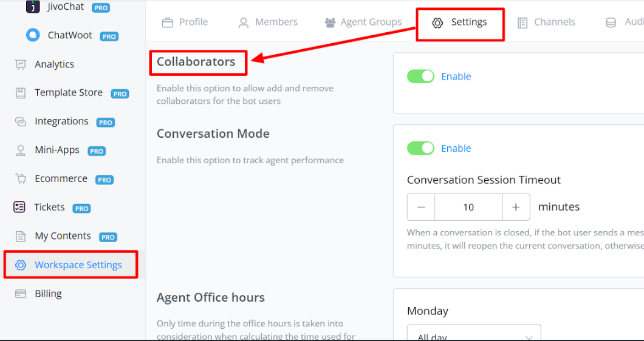
Task: Click the ChatWoot logo icon
Action: pyautogui.click(x=33, y=35)
